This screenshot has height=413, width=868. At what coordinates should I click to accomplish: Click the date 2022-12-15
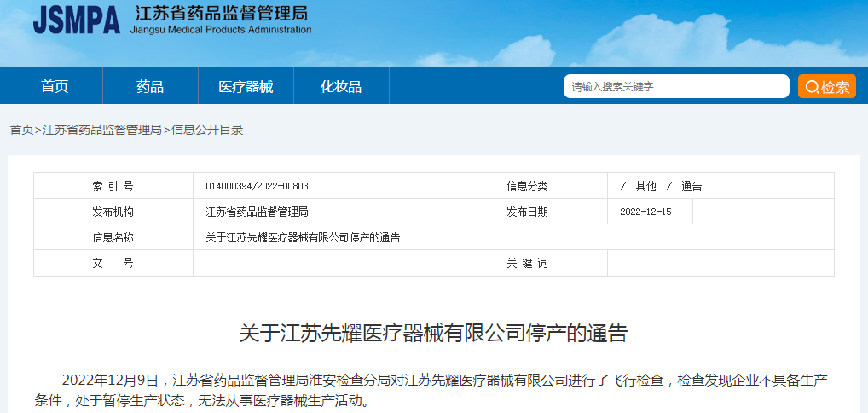[x=645, y=212]
